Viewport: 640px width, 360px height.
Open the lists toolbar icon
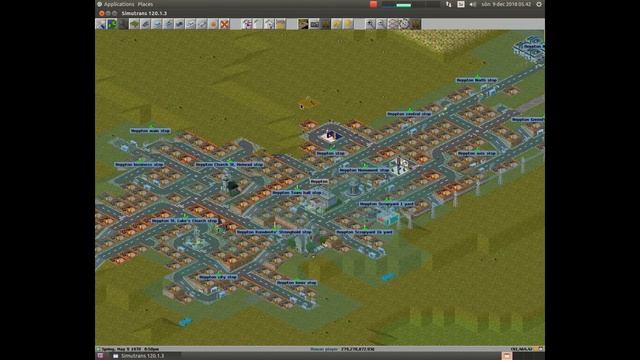[258, 24]
